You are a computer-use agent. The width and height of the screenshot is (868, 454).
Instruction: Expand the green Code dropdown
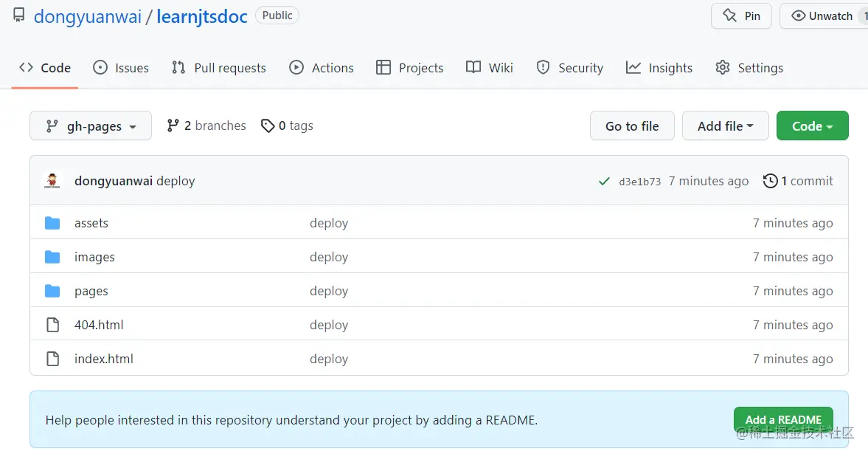coord(812,125)
